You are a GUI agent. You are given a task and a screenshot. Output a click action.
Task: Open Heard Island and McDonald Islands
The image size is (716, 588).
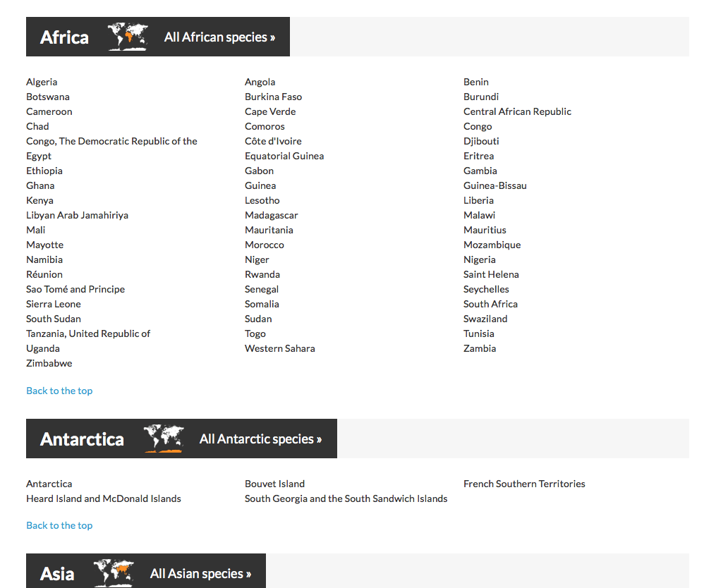point(104,498)
